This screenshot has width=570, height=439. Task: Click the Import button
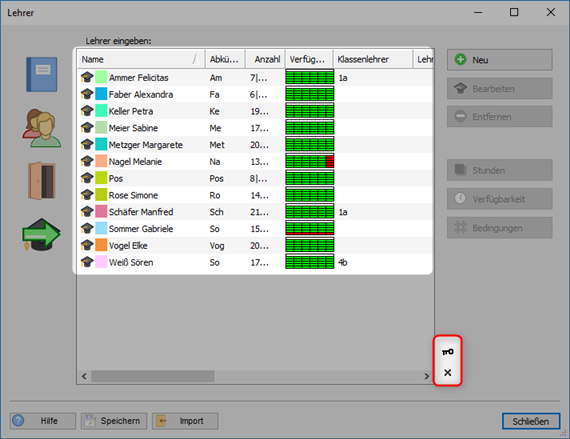coord(185,421)
